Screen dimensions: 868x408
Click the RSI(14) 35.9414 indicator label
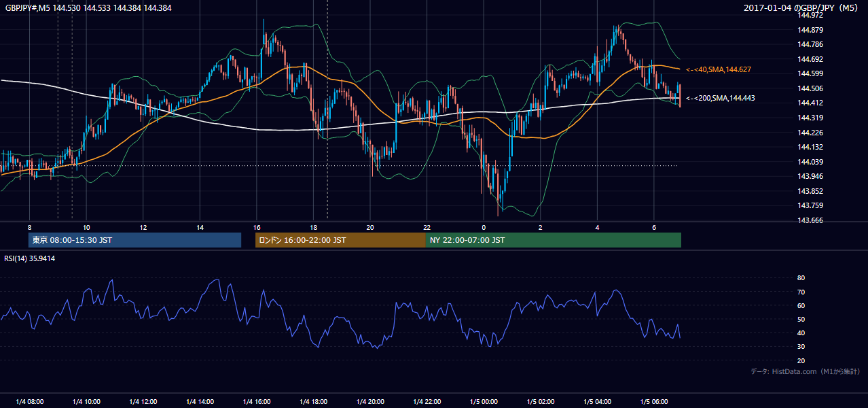pos(30,258)
